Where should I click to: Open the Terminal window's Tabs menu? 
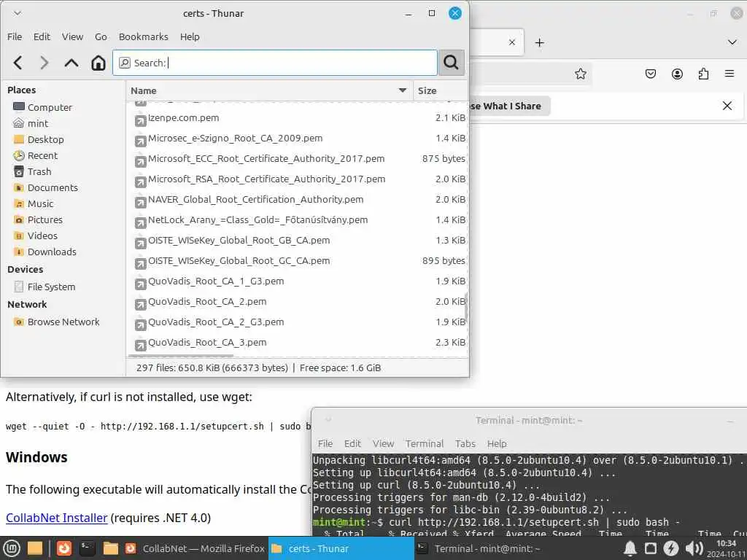465,444
